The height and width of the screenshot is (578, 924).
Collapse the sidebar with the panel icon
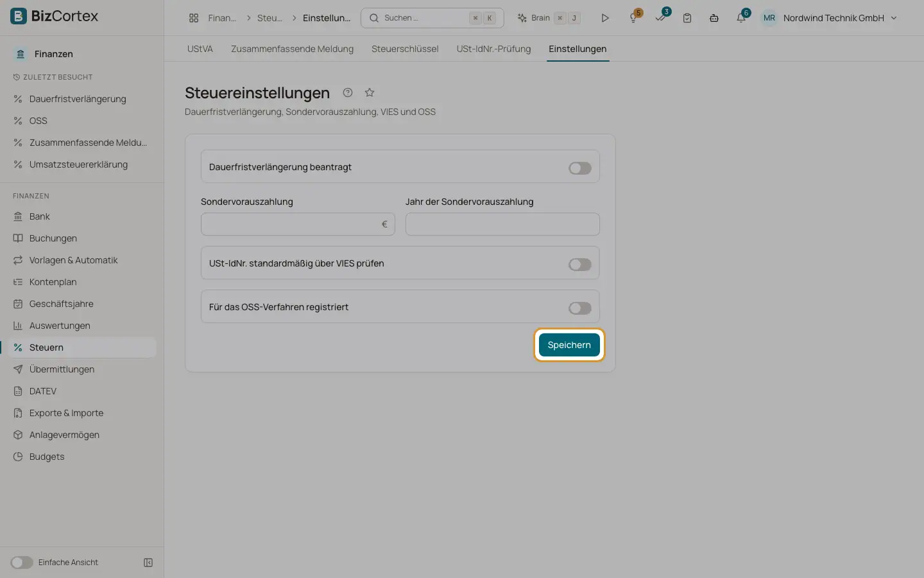[148, 563]
